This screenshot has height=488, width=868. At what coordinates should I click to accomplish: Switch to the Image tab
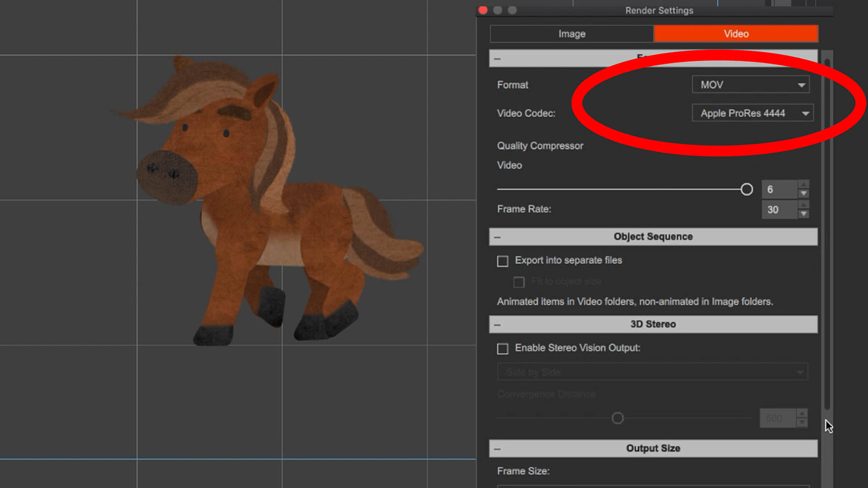(572, 34)
